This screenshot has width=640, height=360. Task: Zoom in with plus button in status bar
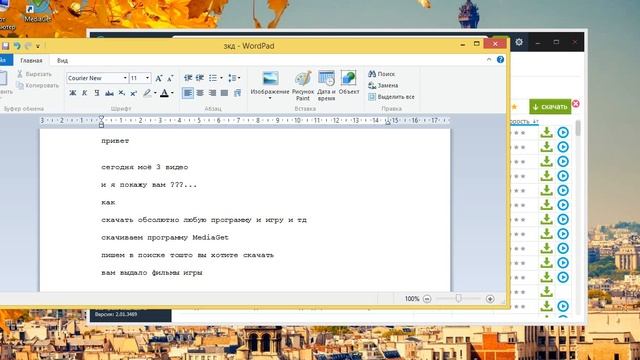490,299
